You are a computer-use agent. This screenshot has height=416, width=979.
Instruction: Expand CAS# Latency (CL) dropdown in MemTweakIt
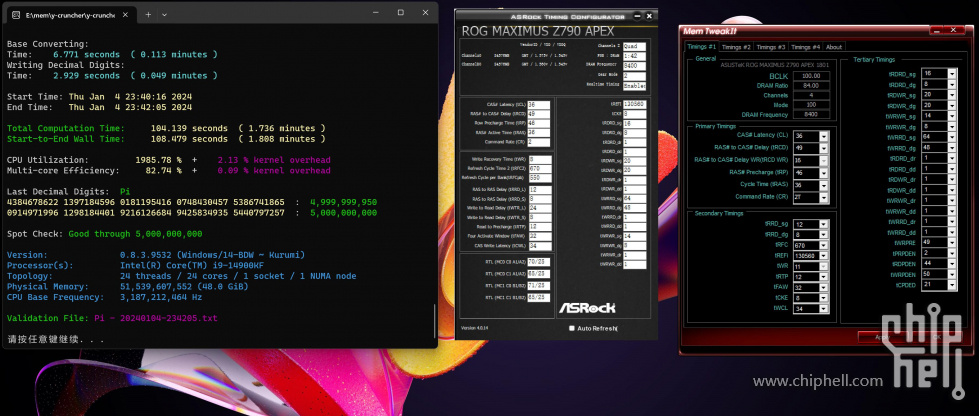point(824,136)
